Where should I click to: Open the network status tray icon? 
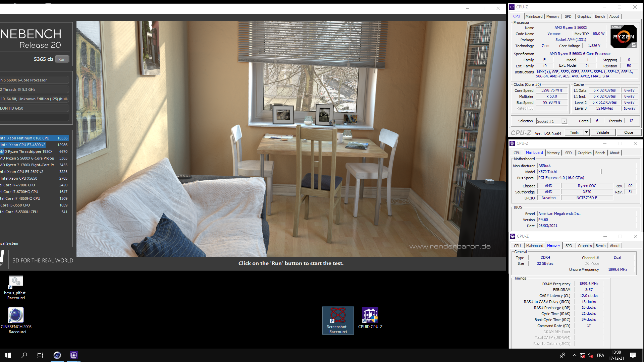[583, 355]
